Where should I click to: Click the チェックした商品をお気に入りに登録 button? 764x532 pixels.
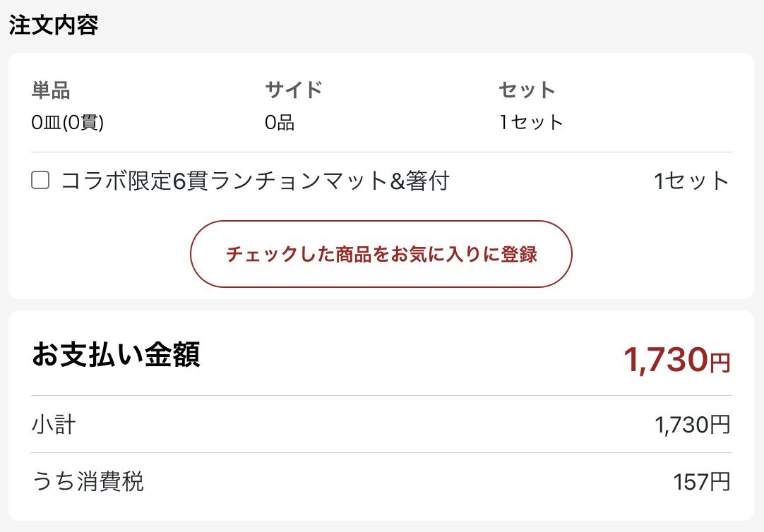pyautogui.click(x=381, y=254)
